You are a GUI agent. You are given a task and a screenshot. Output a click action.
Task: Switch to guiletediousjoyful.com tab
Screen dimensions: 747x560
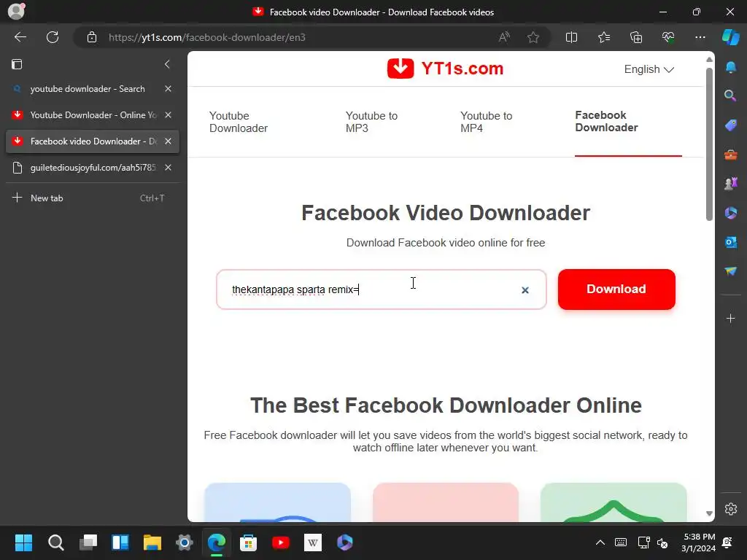point(93,167)
